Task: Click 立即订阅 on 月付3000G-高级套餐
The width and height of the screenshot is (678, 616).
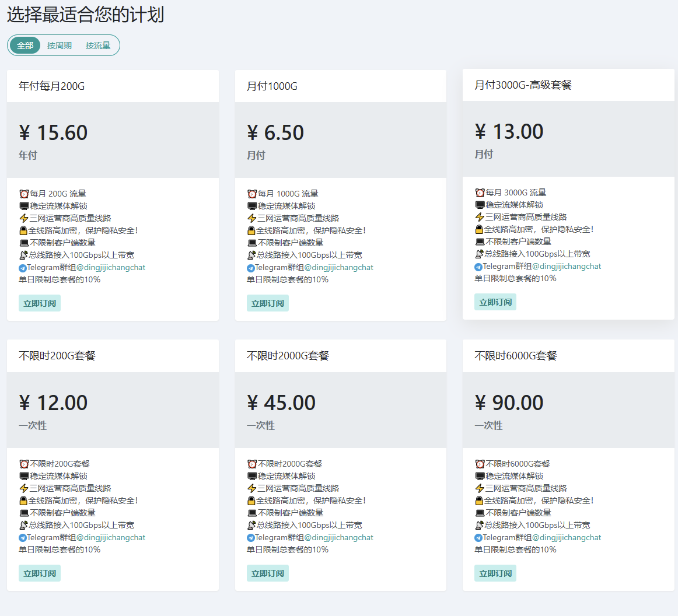Action: coord(495,302)
